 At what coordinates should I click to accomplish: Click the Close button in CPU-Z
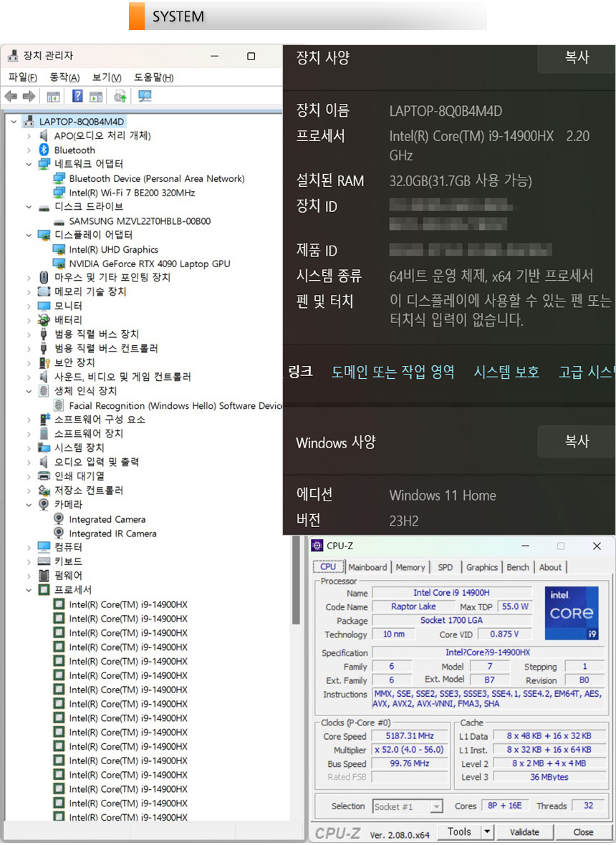(583, 832)
